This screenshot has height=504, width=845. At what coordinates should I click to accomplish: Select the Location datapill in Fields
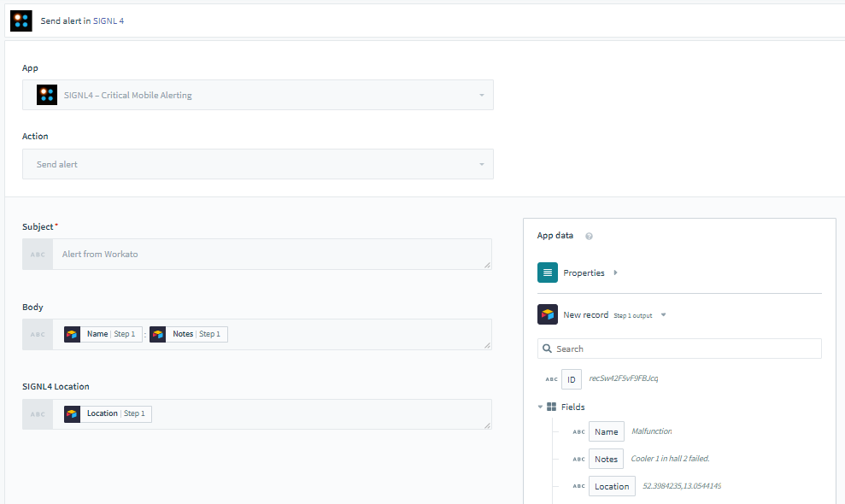pos(612,486)
